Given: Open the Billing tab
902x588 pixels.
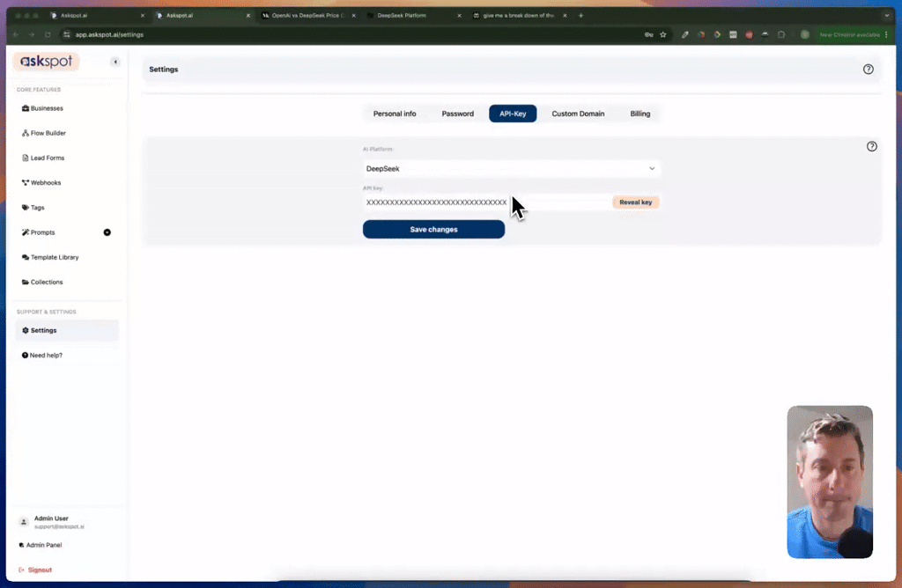Looking at the screenshot, I should (x=640, y=114).
